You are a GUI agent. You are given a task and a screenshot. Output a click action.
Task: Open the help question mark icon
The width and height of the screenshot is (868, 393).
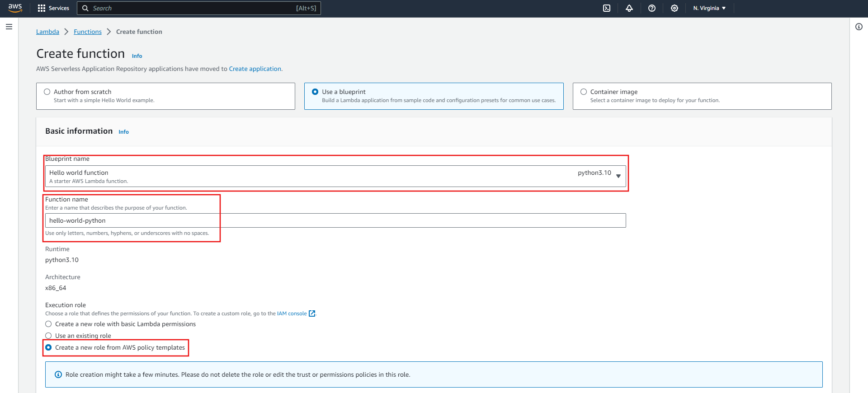point(652,8)
